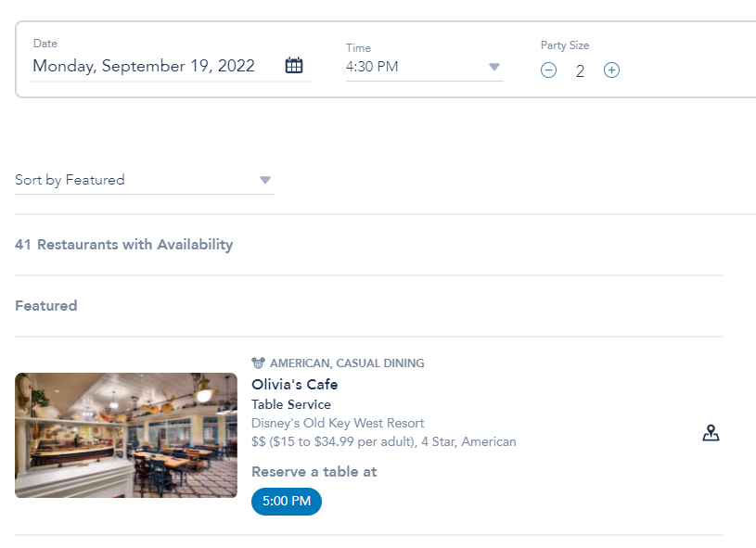The image size is (756, 548).
Task: Increase party size with plus icon
Action: [611, 70]
